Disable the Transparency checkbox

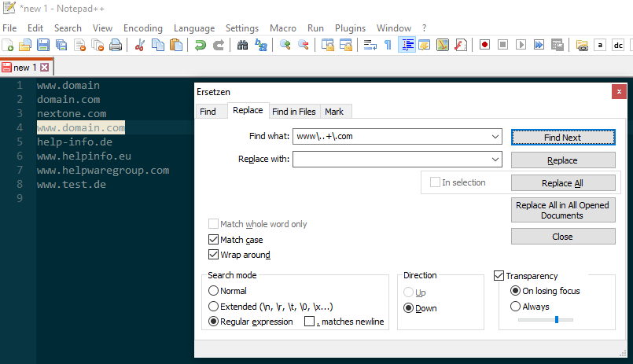(499, 276)
